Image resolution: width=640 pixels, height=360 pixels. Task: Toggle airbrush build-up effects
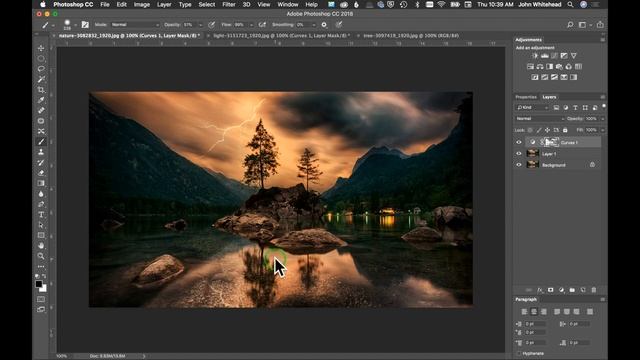(262, 24)
